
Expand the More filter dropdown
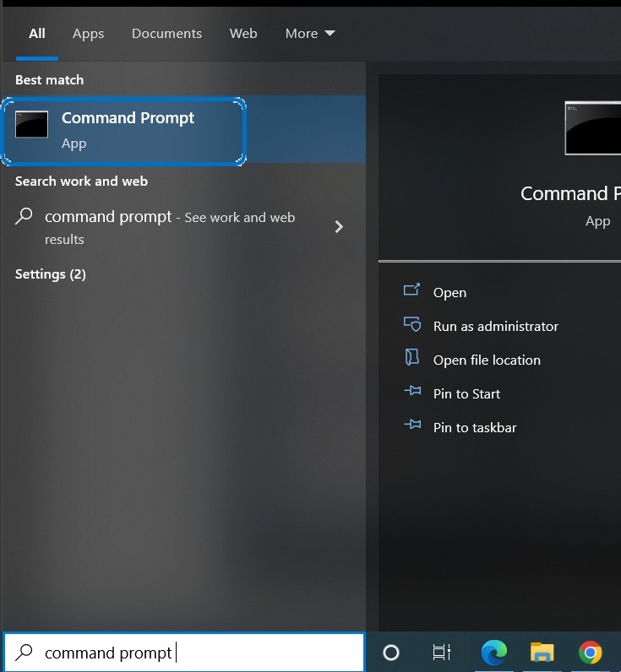[310, 34]
